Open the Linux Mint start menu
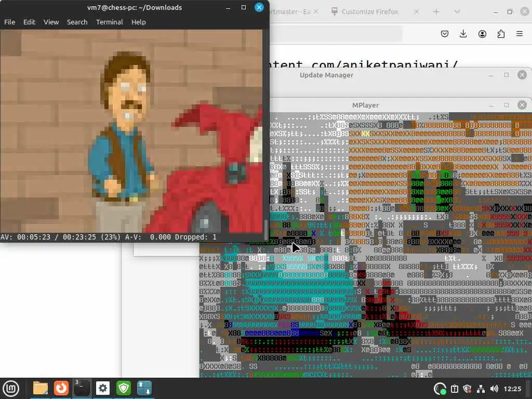The width and height of the screenshot is (532, 399). pyautogui.click(x=11, y=388)
